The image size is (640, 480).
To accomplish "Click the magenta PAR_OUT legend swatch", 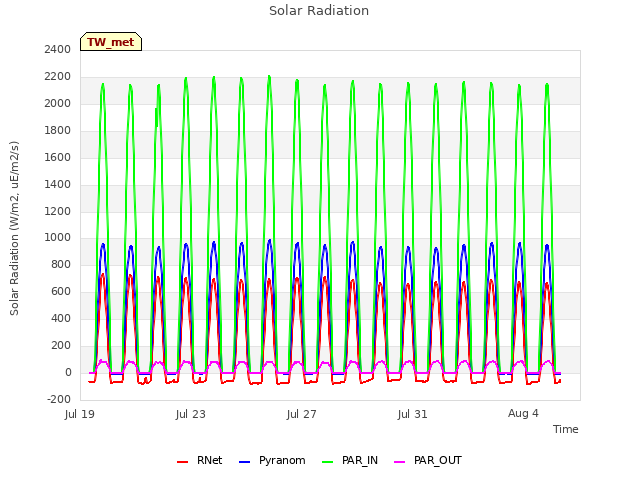I will click(400, 462).
